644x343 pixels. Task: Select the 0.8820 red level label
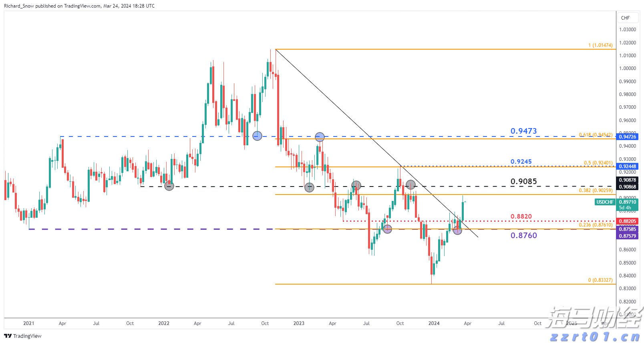pyautogui.click(x=521, y=217)
